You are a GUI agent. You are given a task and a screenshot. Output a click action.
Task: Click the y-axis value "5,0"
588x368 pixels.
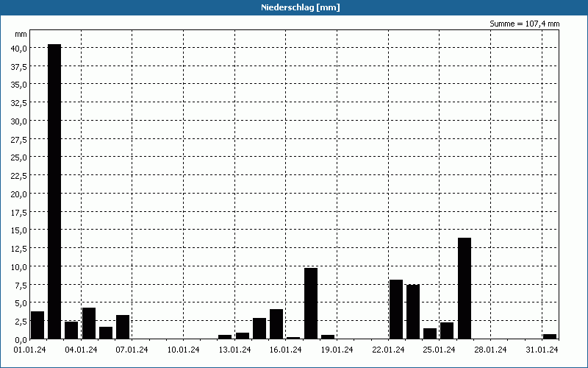[21, 303]
